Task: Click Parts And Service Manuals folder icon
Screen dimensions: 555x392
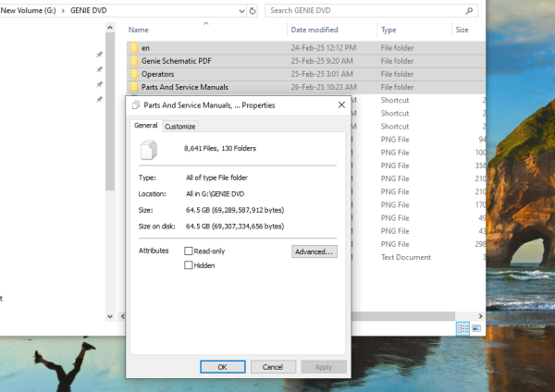Action: point(134,87)
